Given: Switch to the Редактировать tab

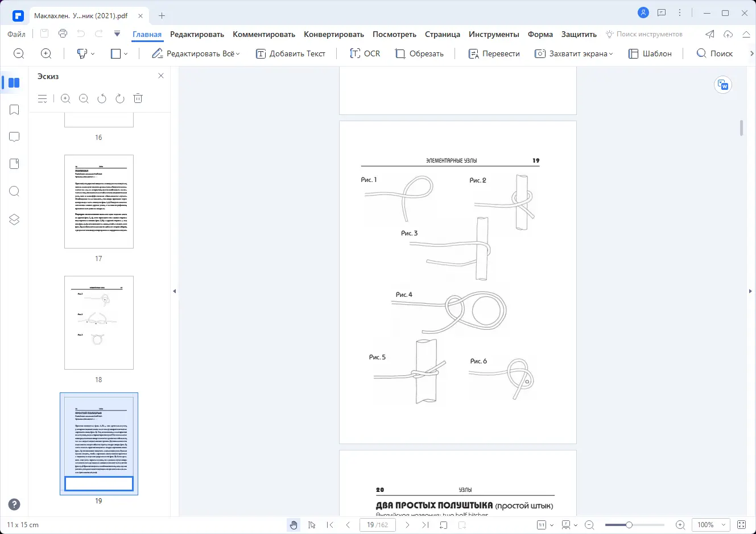Looking at the screenshot, I should [197, 34].
